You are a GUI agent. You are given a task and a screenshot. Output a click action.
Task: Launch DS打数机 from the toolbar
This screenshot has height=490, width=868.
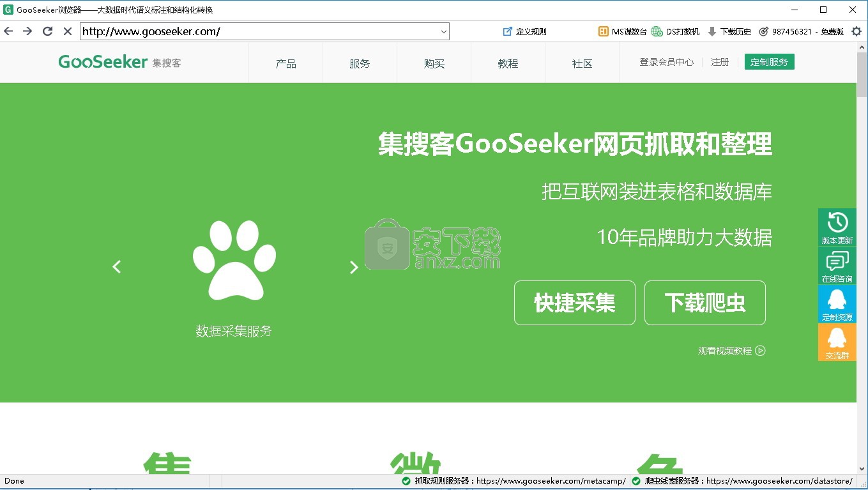point(675,31)
